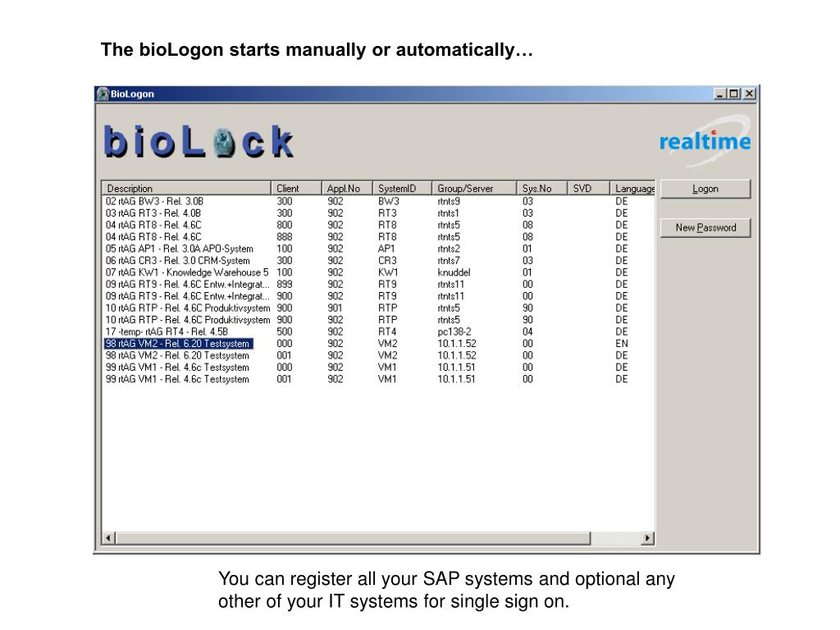Image resolution: width=840 pixels, height=630 pixels.
Task: Click the pc138-2 server cell
Action: click(x=454, y=331)
